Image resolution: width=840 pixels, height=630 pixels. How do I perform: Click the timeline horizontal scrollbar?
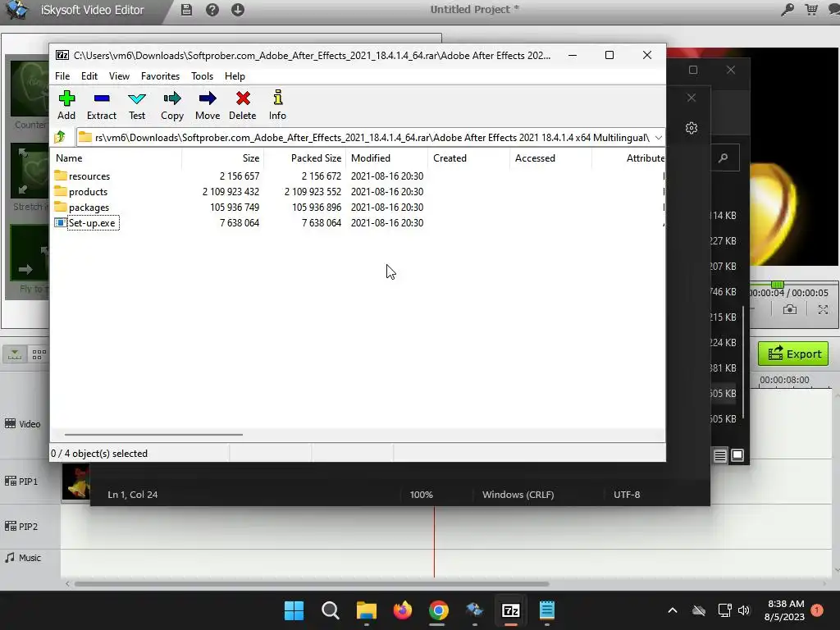click(311, 584)
